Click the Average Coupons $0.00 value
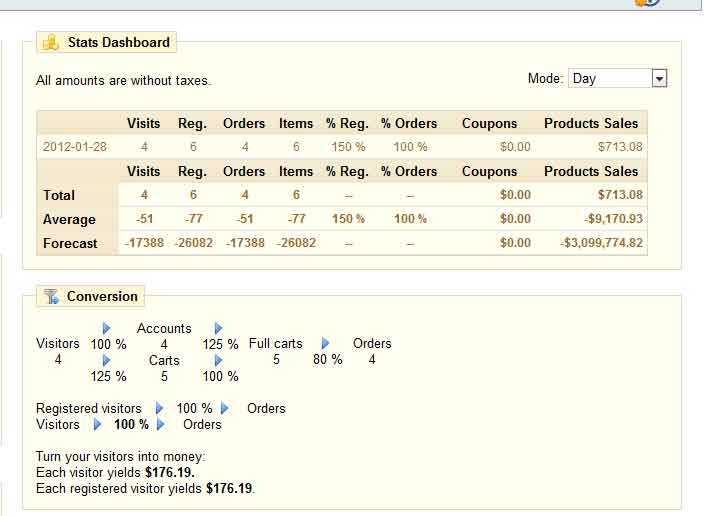The image size is (704, 516). pyautogui.click(x=515, y=219)
